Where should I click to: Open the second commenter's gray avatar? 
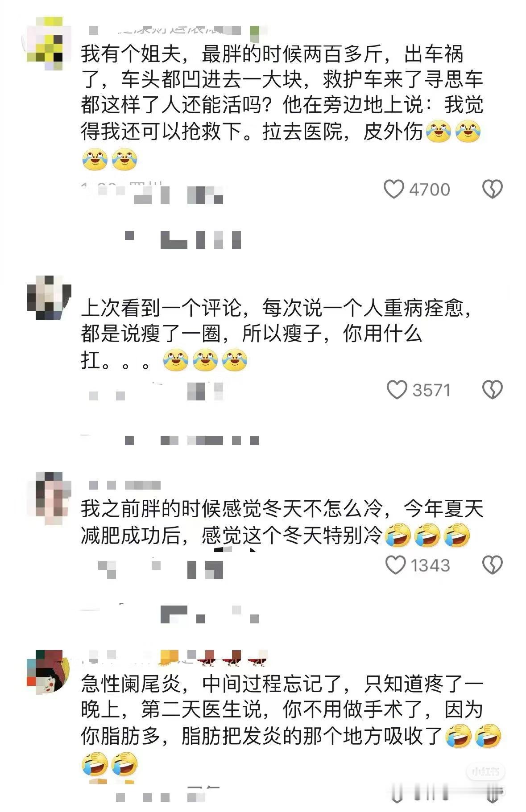pos(48,297)
